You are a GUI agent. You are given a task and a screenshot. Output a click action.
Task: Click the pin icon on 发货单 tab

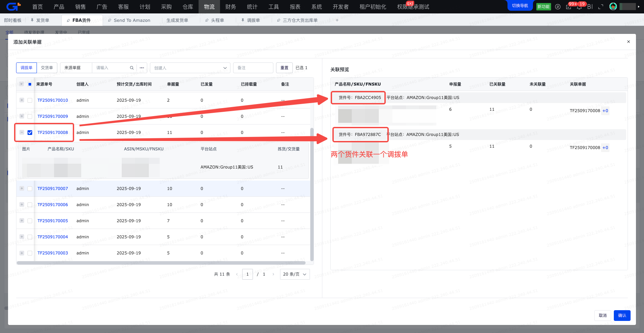(x=32, y=20)
